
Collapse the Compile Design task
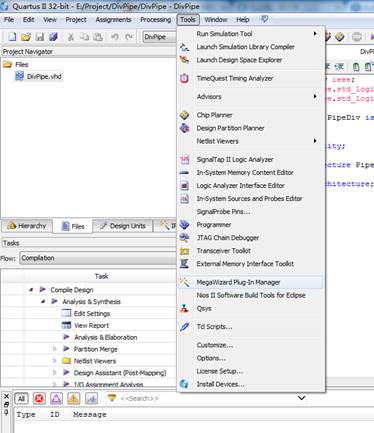click(x=31, y=290)
